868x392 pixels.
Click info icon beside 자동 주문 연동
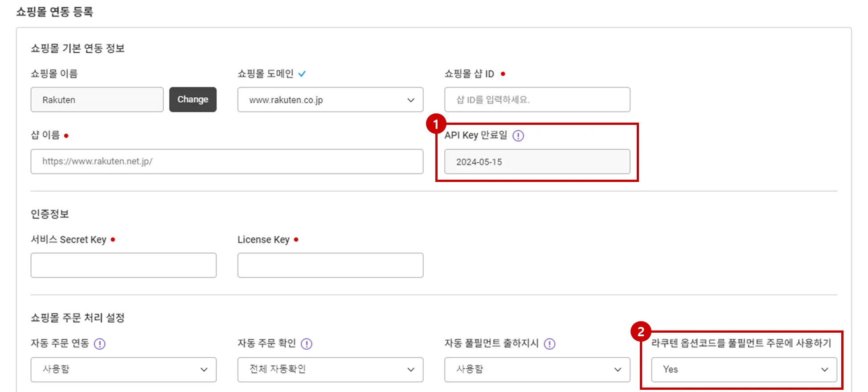click(100, 344)
